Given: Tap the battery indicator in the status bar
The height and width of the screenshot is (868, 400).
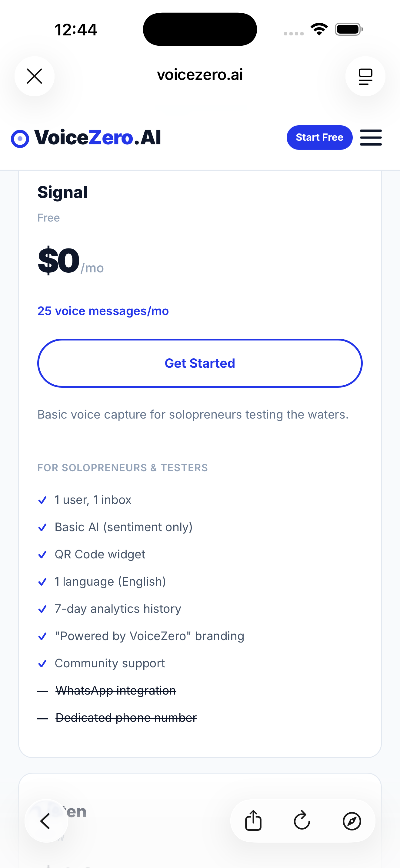Looking at the screenshot, I should click(348, 29).
